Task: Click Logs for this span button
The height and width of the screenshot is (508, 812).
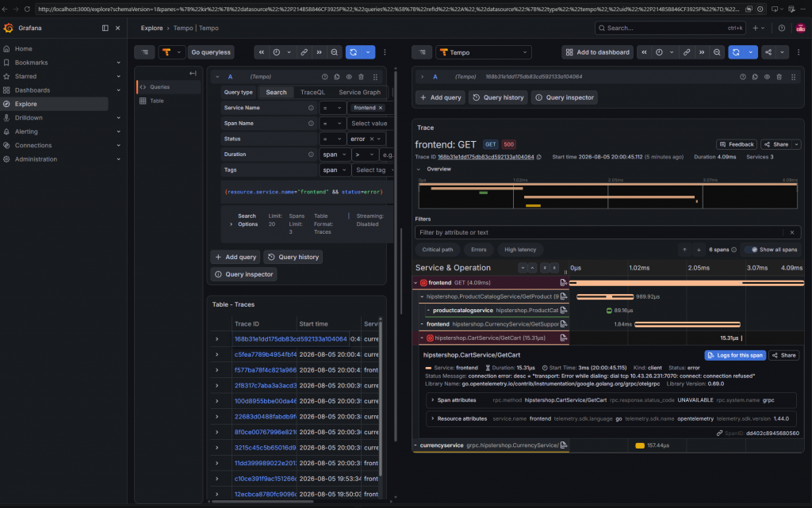Action: pos(735,355)
